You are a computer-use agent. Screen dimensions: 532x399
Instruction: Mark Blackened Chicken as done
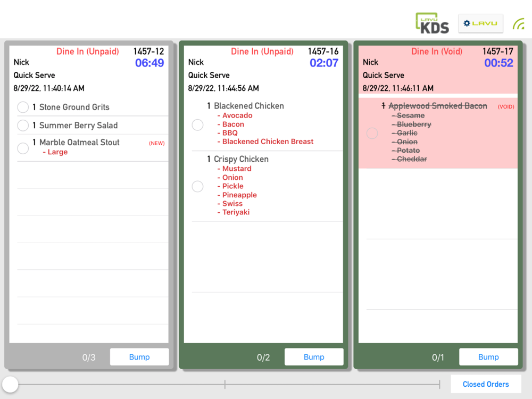[x=197, y=124]
